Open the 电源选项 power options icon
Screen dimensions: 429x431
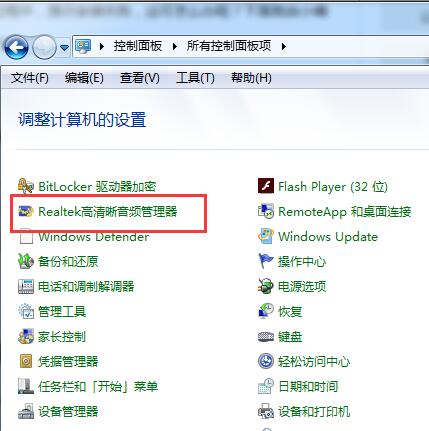point(266,286)
